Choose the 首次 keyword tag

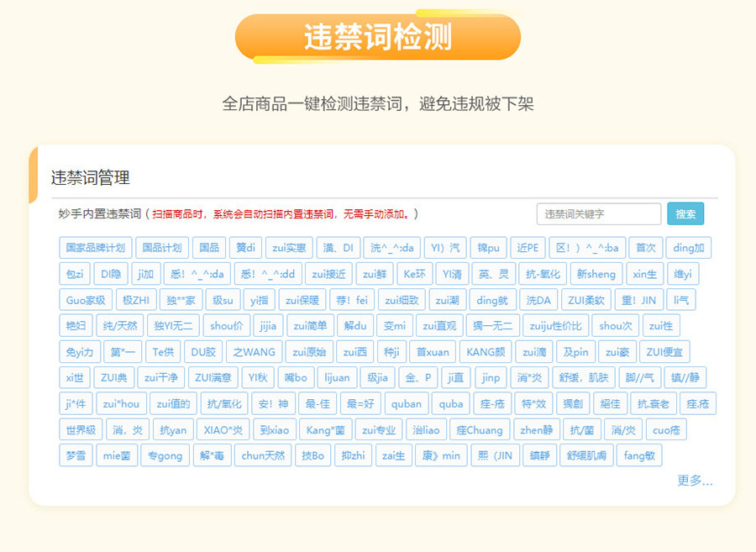coord(645,248)
